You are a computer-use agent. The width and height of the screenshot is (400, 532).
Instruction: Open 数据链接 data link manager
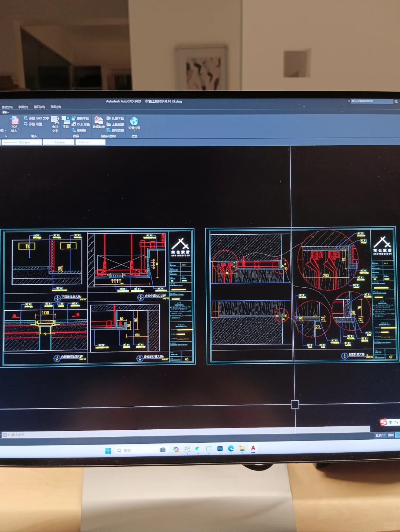click(x=99, y=122)
